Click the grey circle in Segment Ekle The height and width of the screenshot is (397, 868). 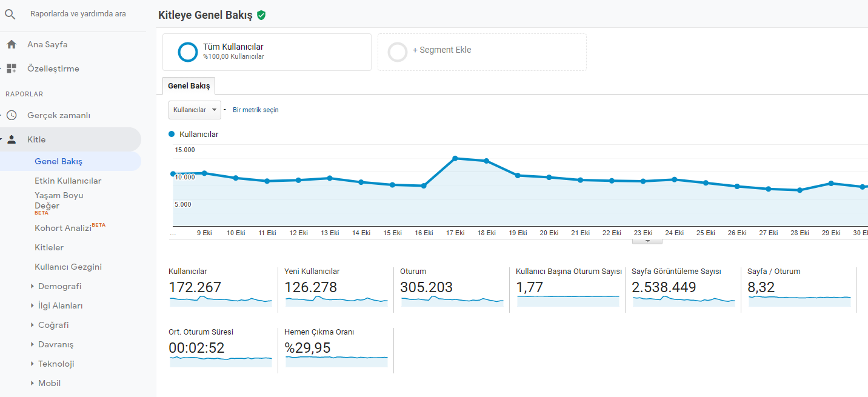pos(398,52)
